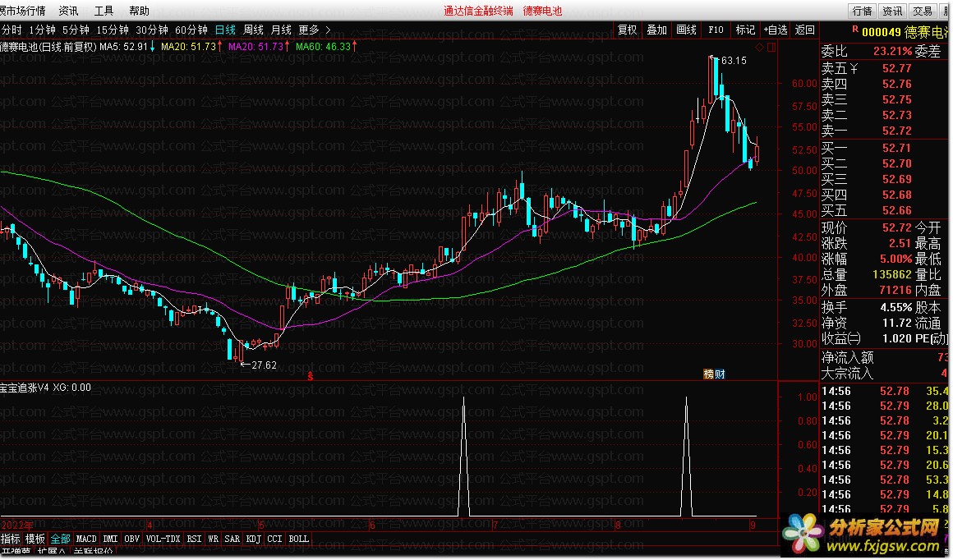Click the MA5 down-arrow indicator
This screenshot has height=560, width=953.
(152, 46)
